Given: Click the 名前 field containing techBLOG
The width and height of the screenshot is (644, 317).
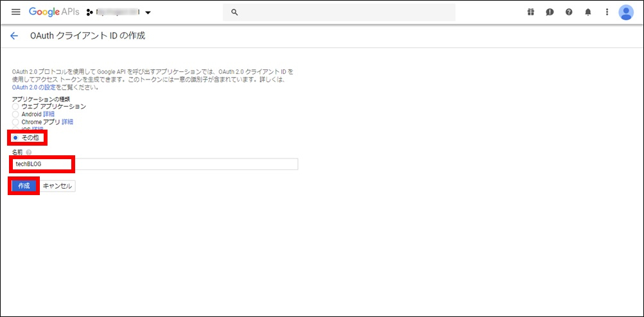Looking at the screenshot, I should click(x=155, y=164).
